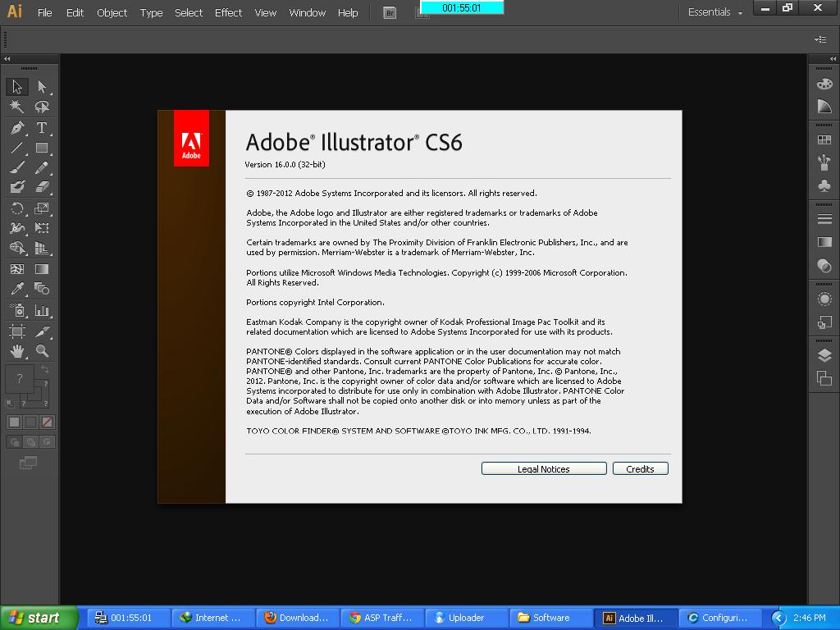
Task: Select the Blob Brush tool
Action: click(x=17, y=187)
